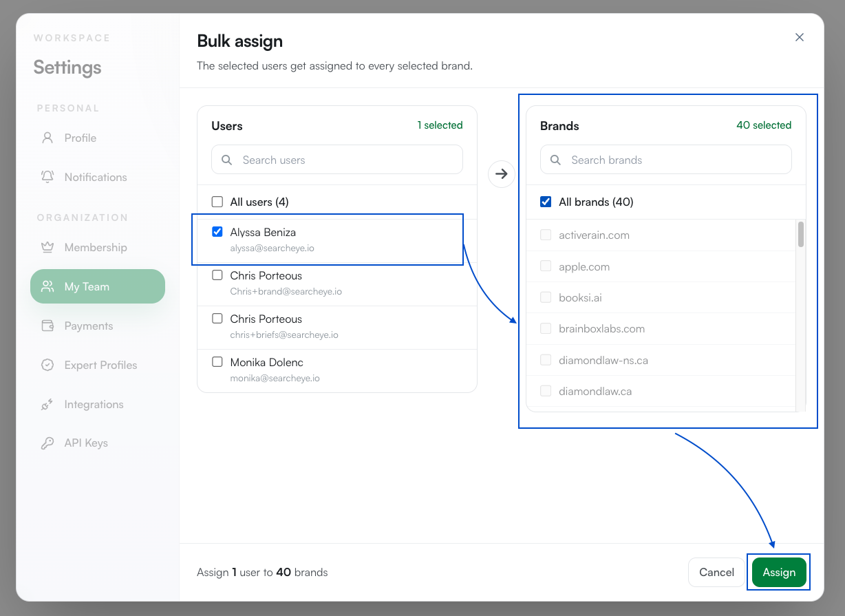The image size is (845, 616).
Task: Click the diamondlaw-ns.ca brand name
Action: (603, 360)
